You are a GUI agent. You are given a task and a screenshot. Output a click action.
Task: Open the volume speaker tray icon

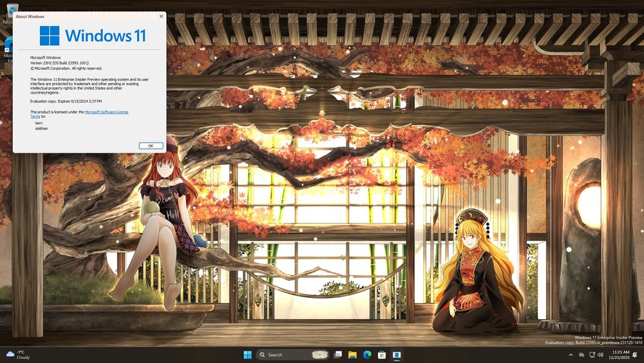point(600,355)
